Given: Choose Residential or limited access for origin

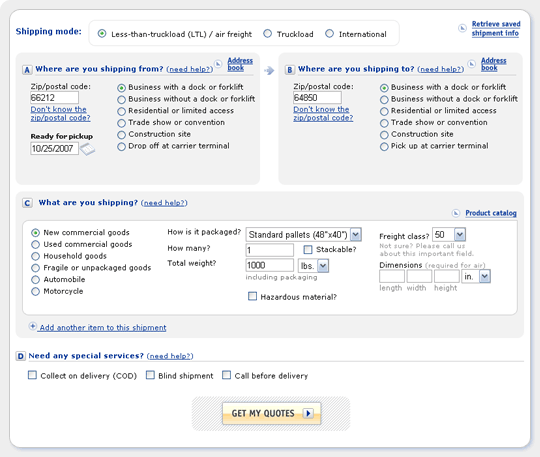Looking at the screenshot, I should [x=121, y=112].
